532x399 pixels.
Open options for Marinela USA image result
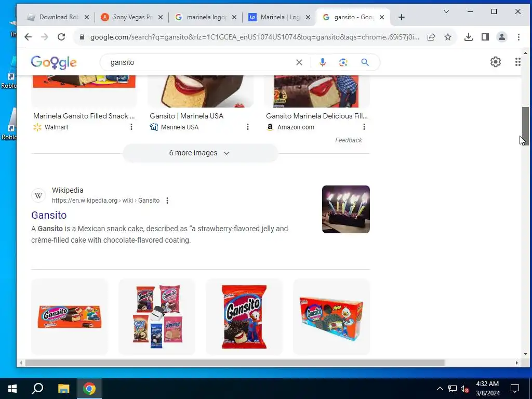[248, 127]
